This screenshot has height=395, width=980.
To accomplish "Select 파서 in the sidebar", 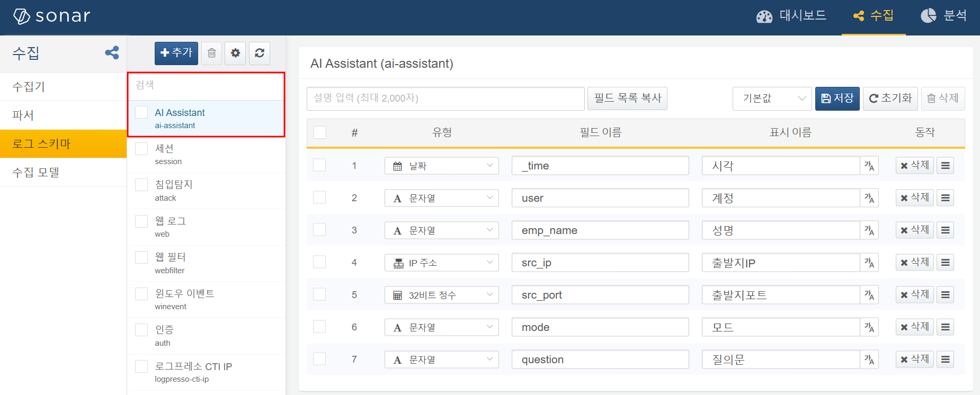I will click(x=63, y=115).
